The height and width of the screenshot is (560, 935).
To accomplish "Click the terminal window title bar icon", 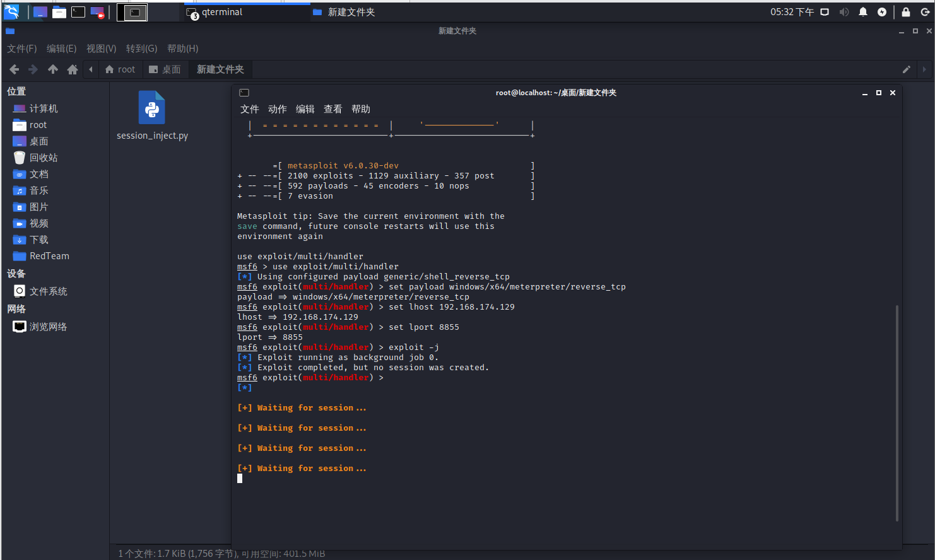I will pyautogui.click(x=244, y=93).
